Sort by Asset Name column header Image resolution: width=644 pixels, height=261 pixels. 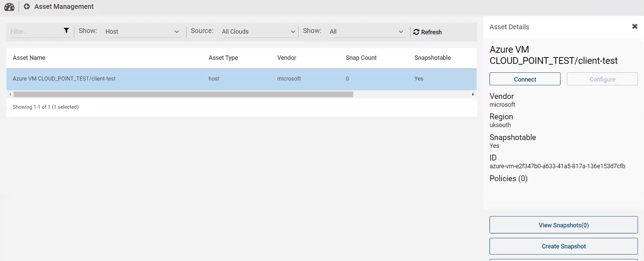pyautogui.click(x=29, y=58)
